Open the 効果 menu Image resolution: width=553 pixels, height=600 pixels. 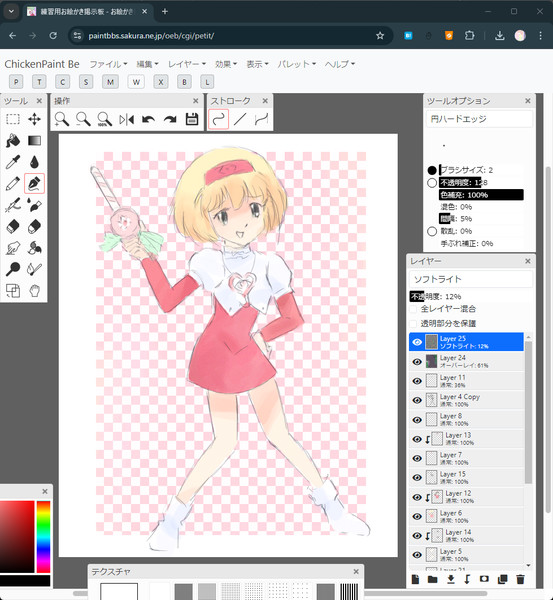click(226, 64)
